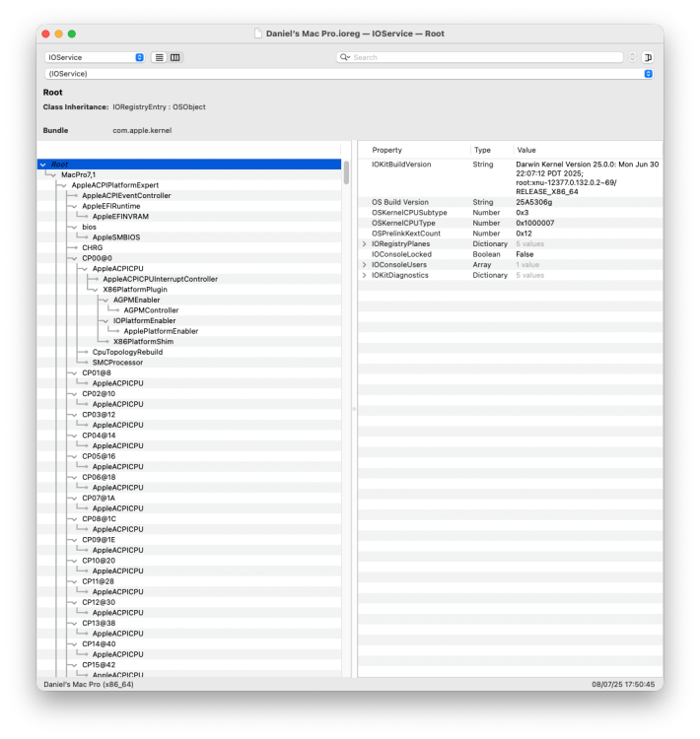This screenshot has height=739, width=700.
Task: Collapse the X86PlatformPlugin node
Action: [95, 290]
